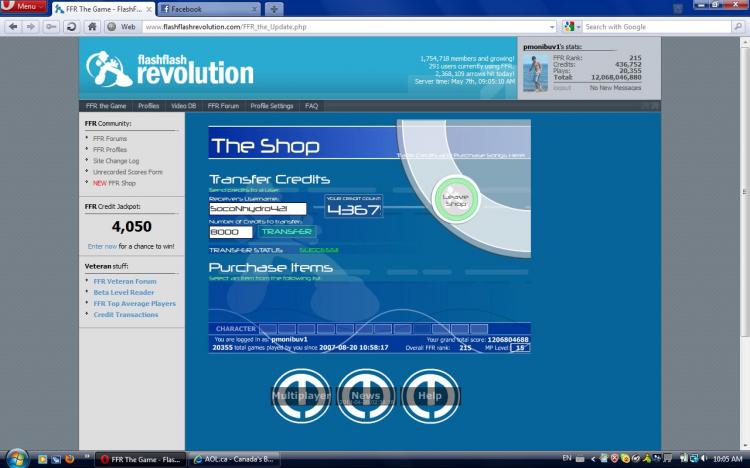
Task: Click the network connection tray icon
Action: click(x=694, y=459)
